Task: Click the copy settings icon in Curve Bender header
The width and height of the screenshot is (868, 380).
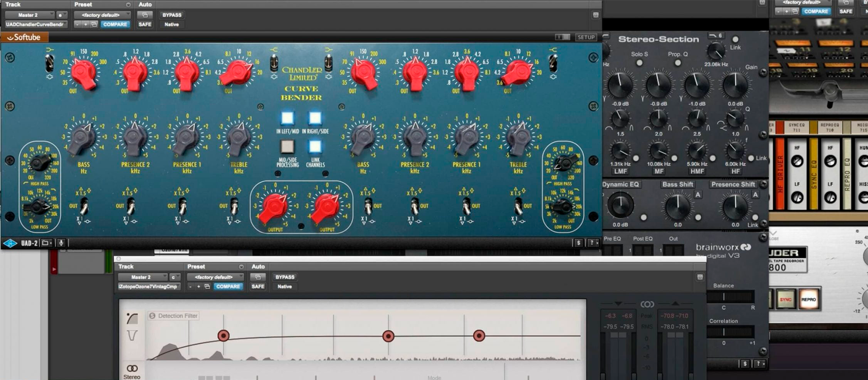Action: [x=94, y=24]
